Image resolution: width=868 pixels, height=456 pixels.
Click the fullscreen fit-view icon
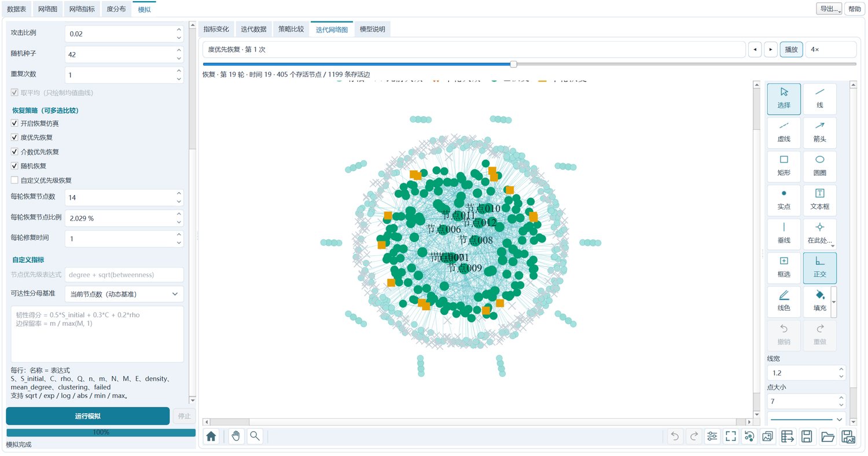click(731, 437)
